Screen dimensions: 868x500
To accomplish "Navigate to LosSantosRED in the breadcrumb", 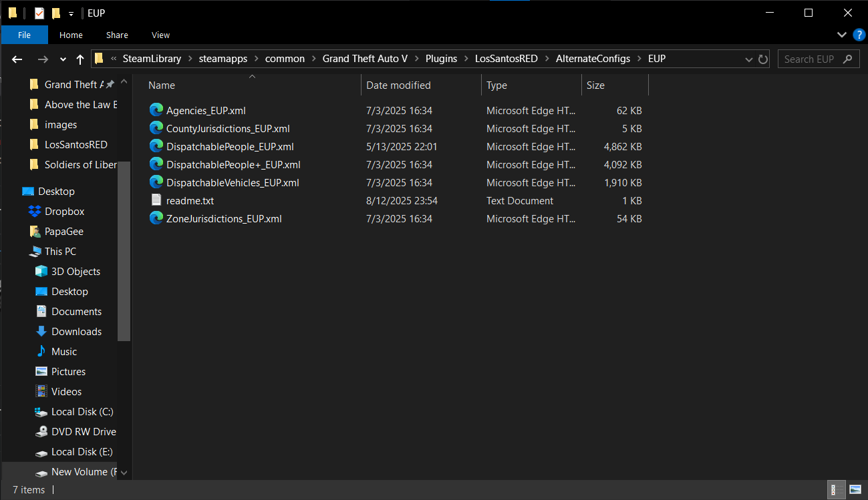I will pos(506,59).
